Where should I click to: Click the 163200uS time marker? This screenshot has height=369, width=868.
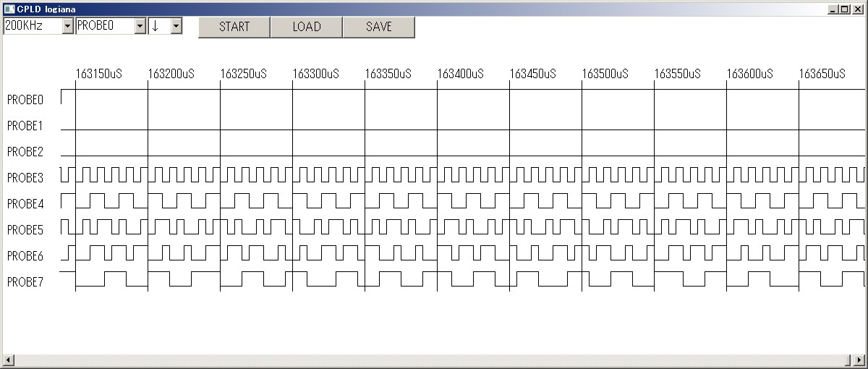pyautogui.click(x=171, y=74)
